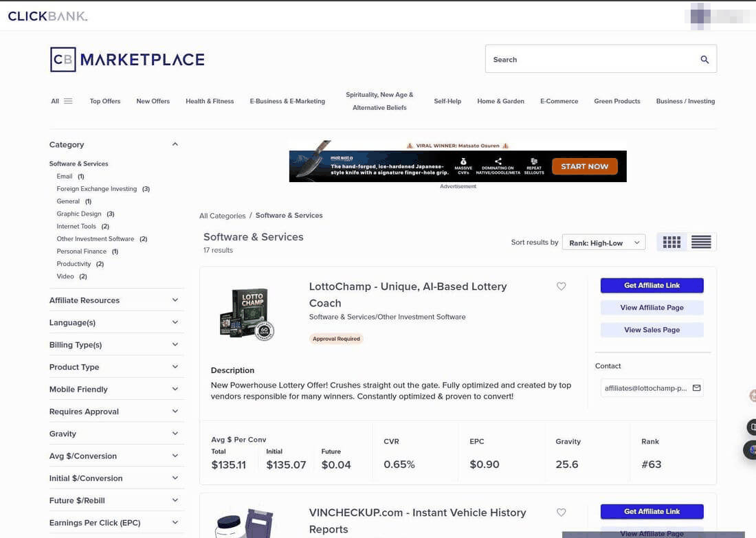Viewport: 756px width, 538px height.
Task: Select Spirituality, New Age & Alternative Beliefs
Action: click(379, 101)
